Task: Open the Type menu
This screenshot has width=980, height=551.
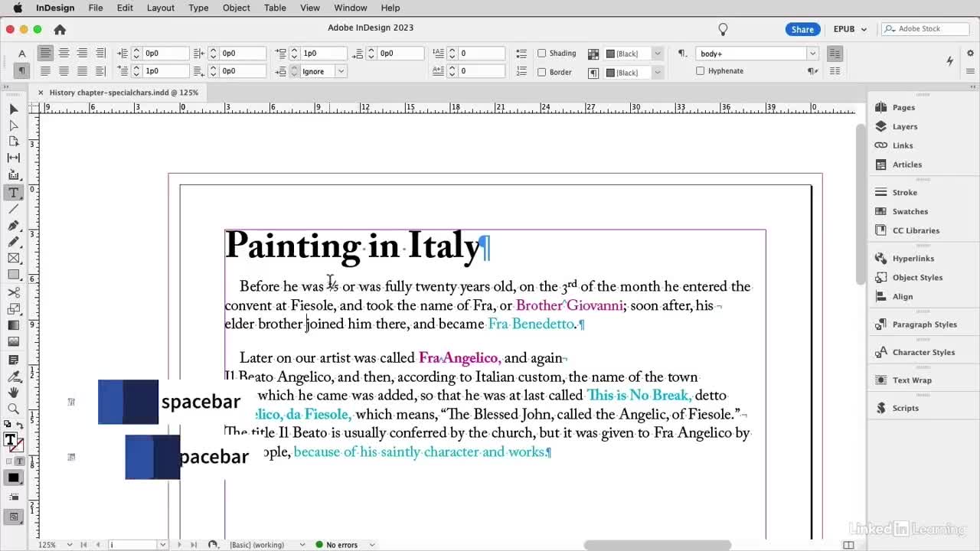Action: click(x=198, y=8)
